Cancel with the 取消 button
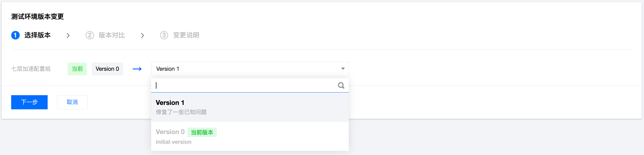Image resolution: width=644 pixels, height=155 pixels. click(x=72, y=102)
